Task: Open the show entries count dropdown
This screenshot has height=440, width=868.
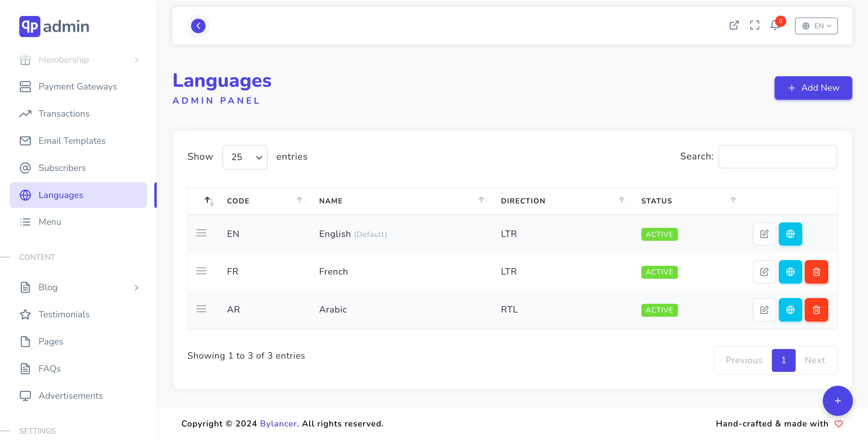Action: pyautogui.click(x=245, y=157)
